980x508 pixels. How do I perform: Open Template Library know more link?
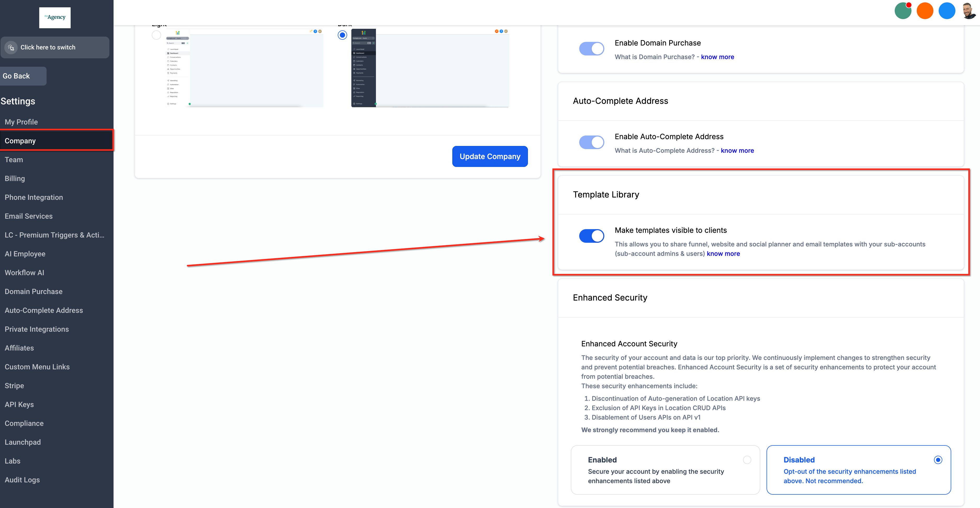723,254
